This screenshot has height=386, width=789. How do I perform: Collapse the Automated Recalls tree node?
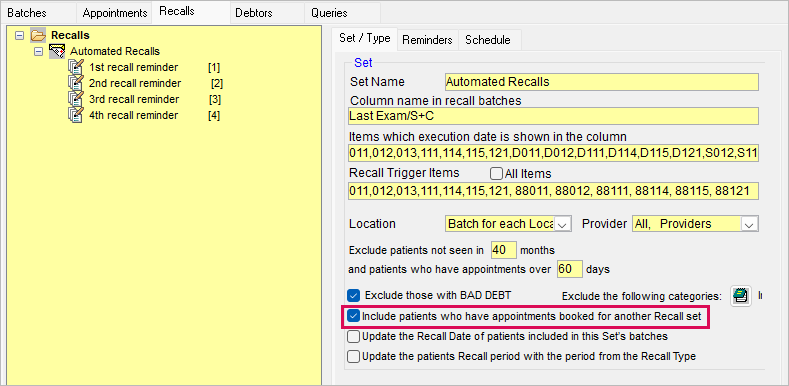coord(38,51)
